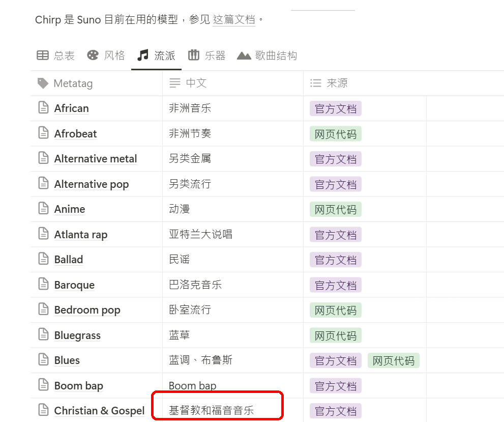The image size is (504, 422).
Task: Open the 总表 table view tab
Action: [55, 55]
